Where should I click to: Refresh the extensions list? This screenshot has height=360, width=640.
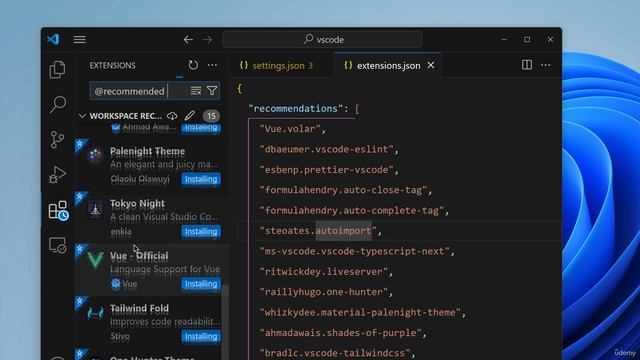coord(193,65)
